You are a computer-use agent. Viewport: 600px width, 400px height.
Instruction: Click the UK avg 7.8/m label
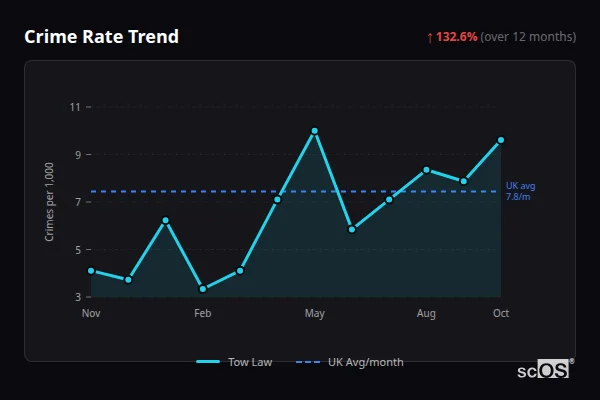pyautogui.click(x=520, y=191)
